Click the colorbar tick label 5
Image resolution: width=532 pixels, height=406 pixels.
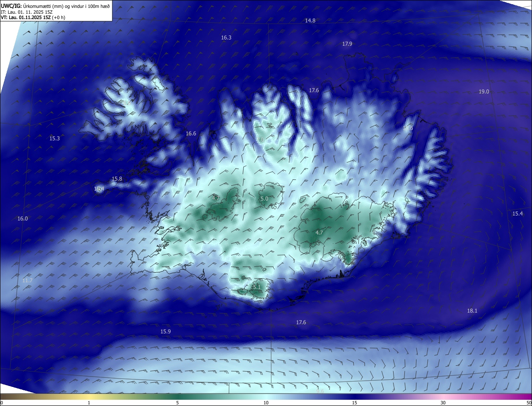(177, 403)
